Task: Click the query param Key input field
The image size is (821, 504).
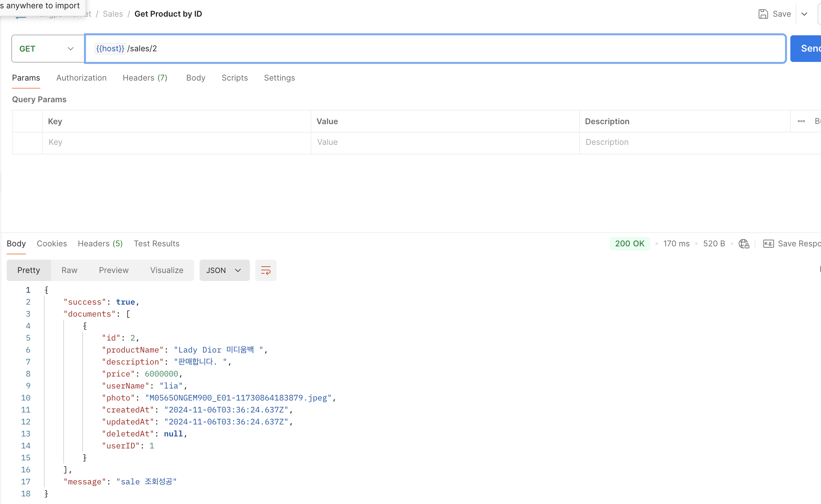Action: (176, 142)
